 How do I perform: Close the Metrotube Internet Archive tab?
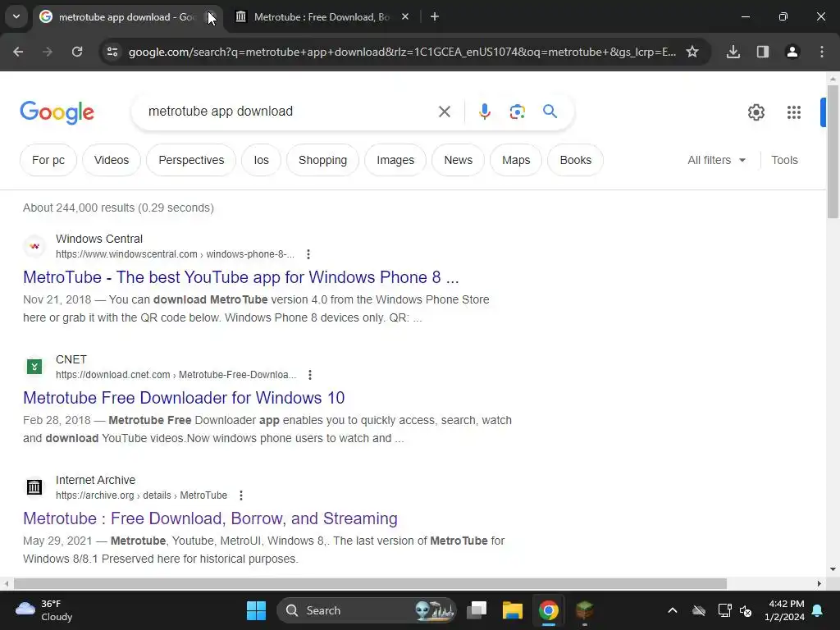[x=405, y=17]
